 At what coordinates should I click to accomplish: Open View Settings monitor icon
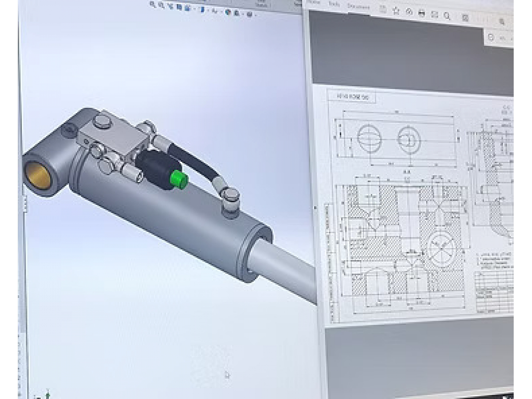[x=249, y=14]
